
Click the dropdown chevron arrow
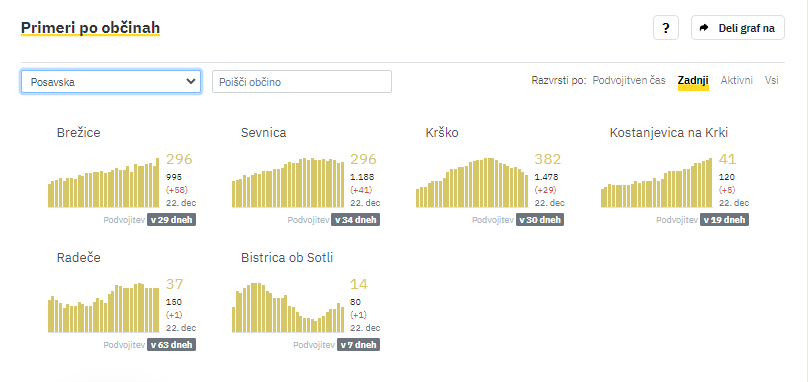191,81
